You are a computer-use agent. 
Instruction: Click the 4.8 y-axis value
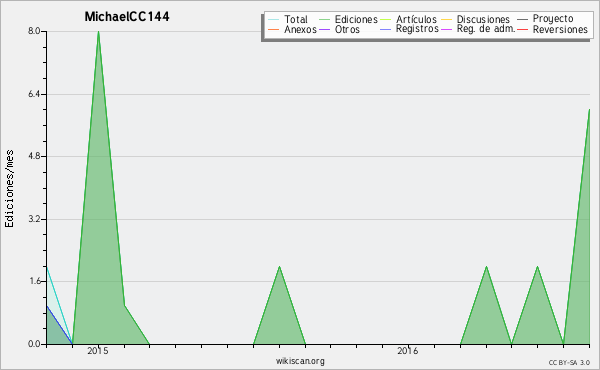(x=34, y=156)
